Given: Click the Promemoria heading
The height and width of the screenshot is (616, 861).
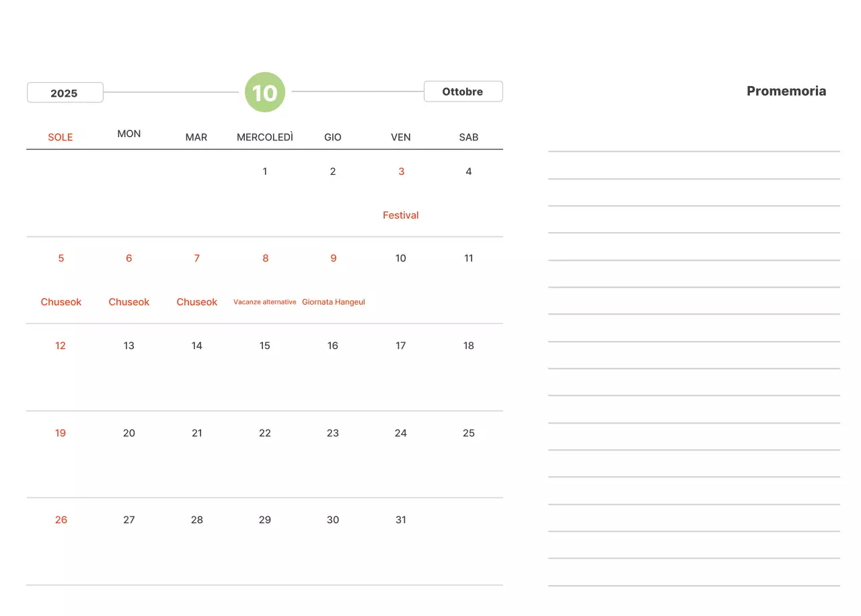Looking at the screenshot, I should pos(786,91).
